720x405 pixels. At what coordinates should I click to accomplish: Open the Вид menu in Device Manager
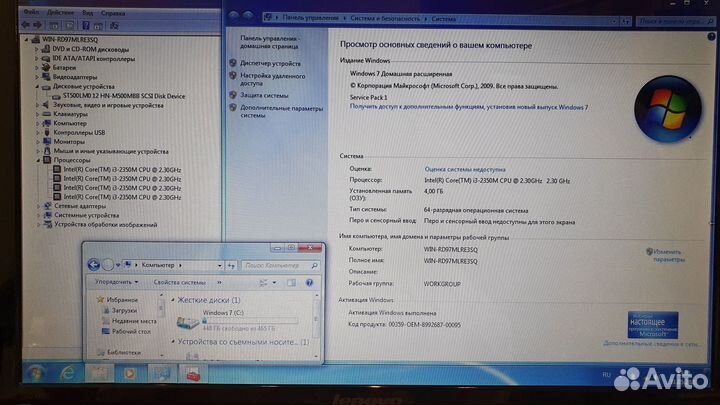(87, 13)
